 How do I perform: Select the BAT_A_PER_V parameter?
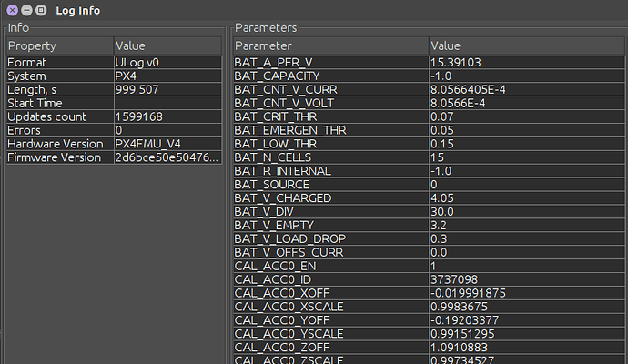click(x=330, y=63)
